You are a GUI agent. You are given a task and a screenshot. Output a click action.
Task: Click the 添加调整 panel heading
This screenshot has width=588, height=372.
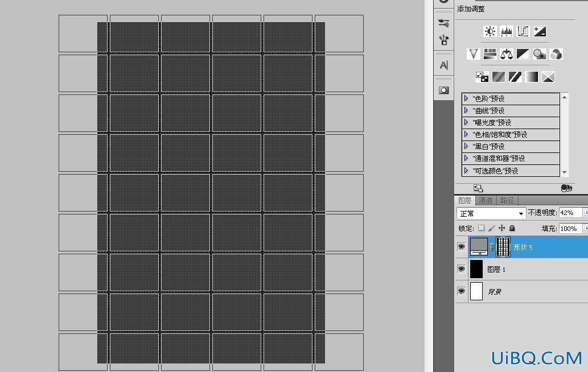coord(471,9)
